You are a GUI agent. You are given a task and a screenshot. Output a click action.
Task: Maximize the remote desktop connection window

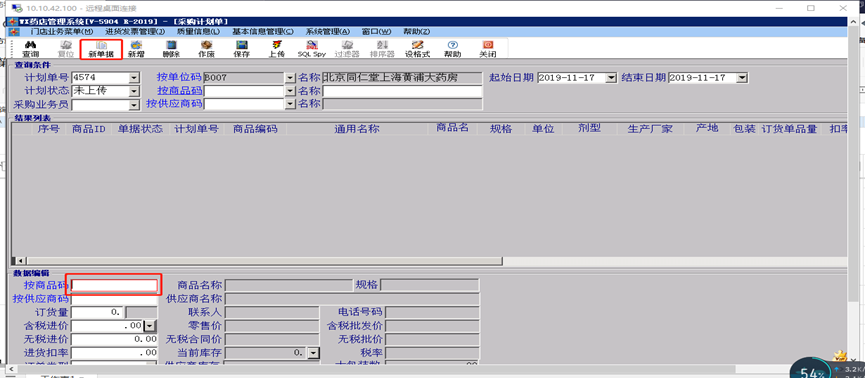pos(811,8)
